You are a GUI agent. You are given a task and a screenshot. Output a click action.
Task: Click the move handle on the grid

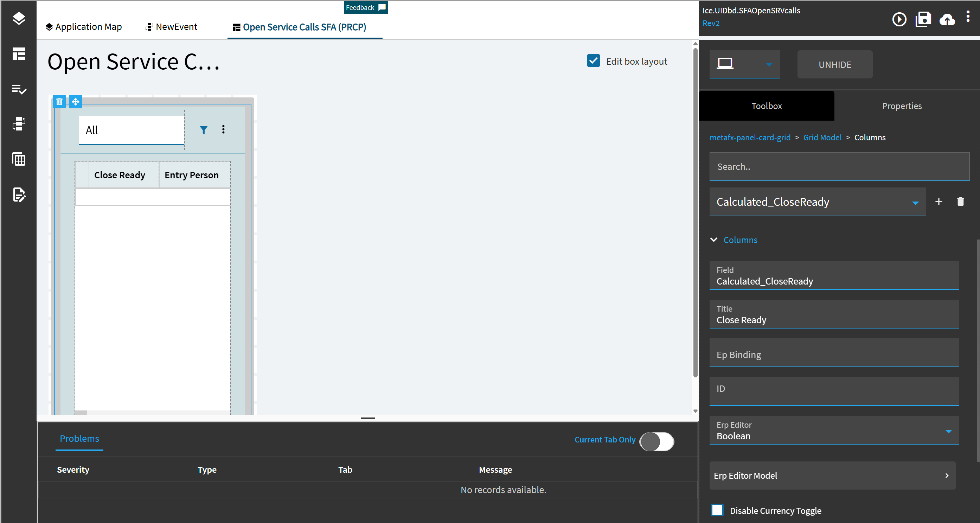pos(75,102)
